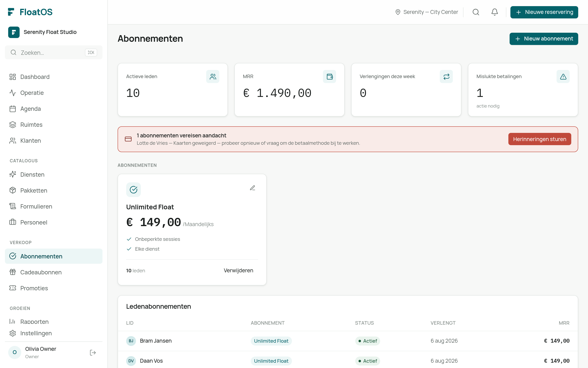Image resolution: width=588 pixels, height=368 pixels.
Task: Go to Formulieren
Action: click(54, 206)
